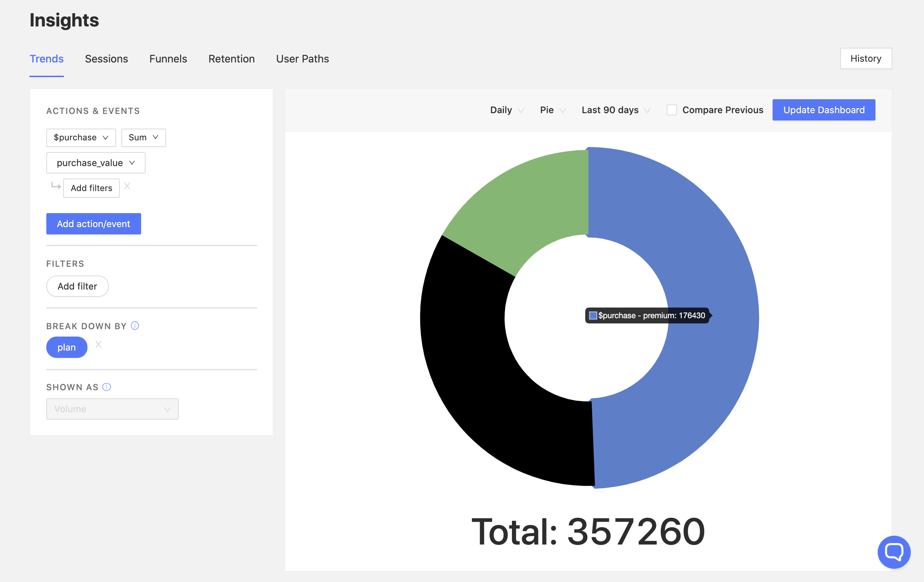
Task: Change the Last 90 days date range
Action: (x=614, y=110)
